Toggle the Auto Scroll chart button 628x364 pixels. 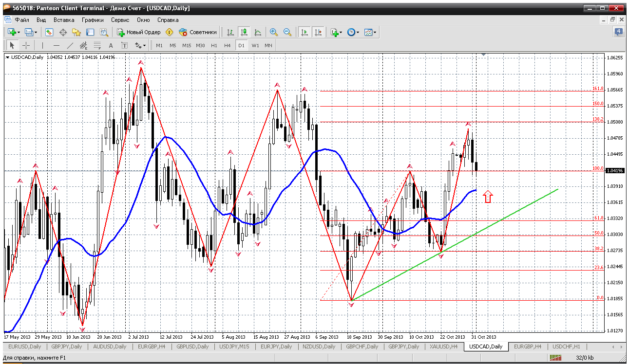(304, 32)
